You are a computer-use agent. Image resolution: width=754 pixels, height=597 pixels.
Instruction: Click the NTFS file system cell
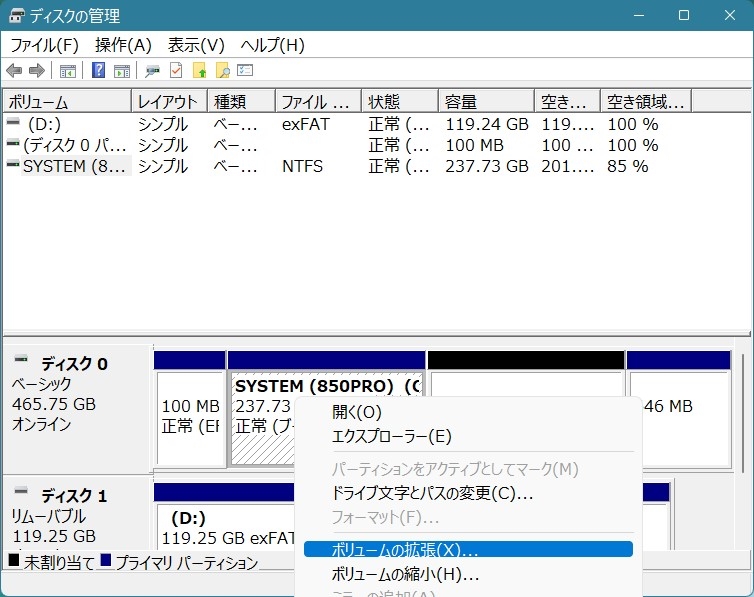[302, 166]
